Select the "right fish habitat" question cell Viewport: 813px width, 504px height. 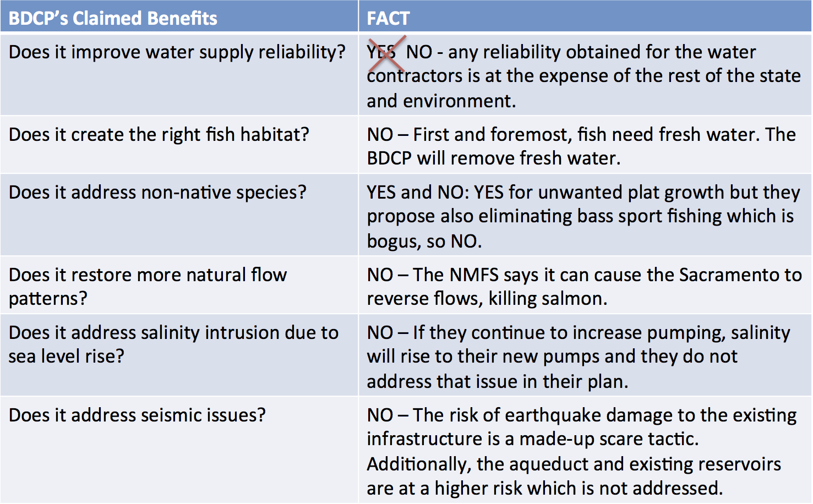coord(159,135)
